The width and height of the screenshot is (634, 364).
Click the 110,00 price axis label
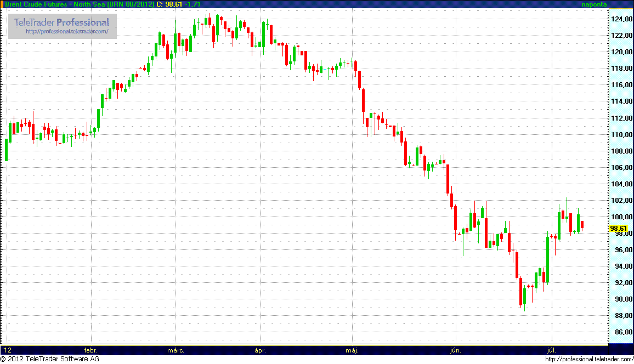[x=621, y=135]
